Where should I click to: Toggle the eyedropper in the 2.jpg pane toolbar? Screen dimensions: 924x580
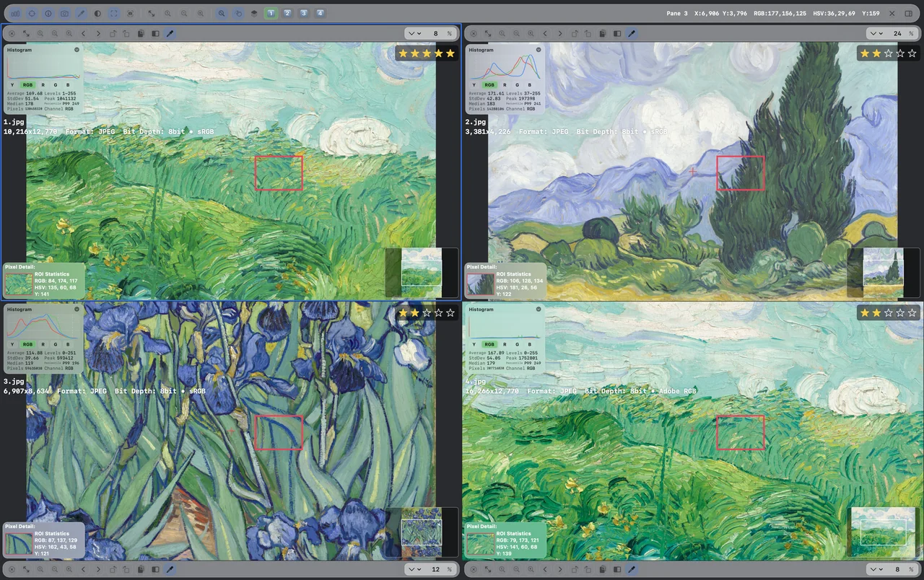tap(632, 33)
